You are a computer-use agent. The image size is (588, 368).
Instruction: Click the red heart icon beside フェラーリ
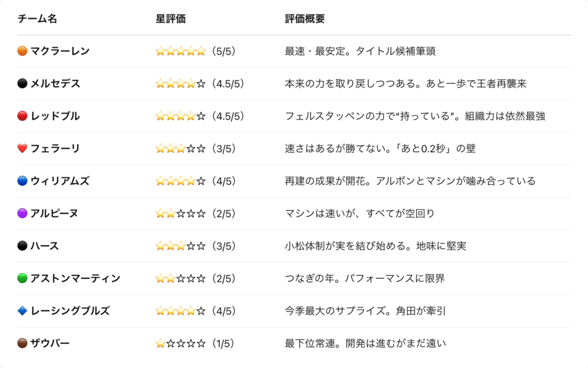click(22, 149)
